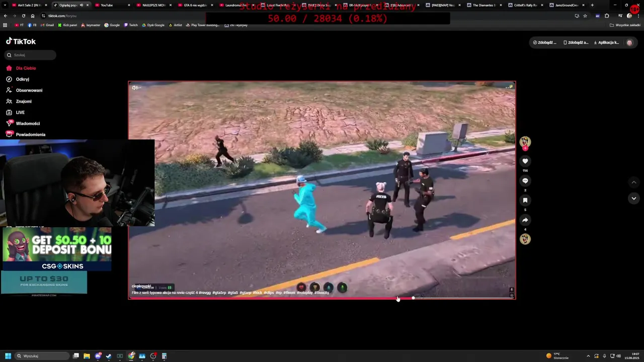Bookmark this page with star icon
The height and width of the screenshot is (362, 644).
pos(585,16)
